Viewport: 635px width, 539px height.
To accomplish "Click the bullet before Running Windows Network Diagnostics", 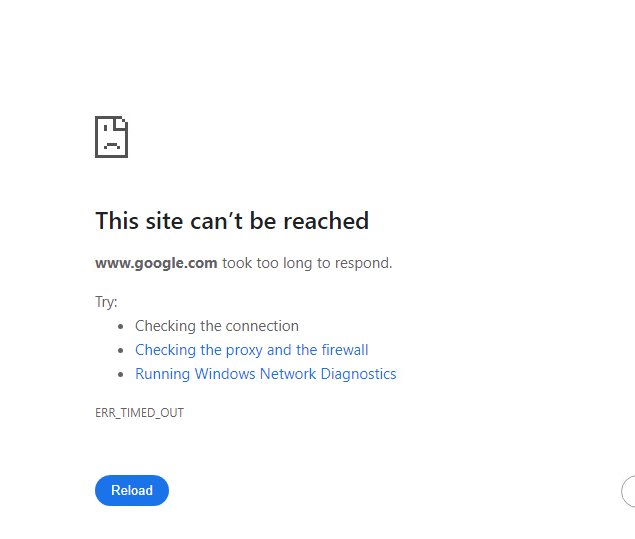I will pos(121,374).
